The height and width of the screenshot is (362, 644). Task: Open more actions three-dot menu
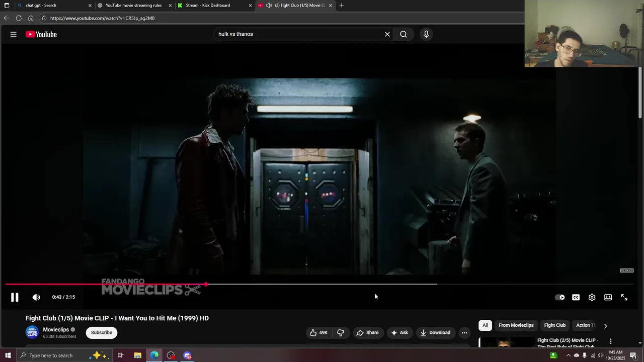(464, 332)
